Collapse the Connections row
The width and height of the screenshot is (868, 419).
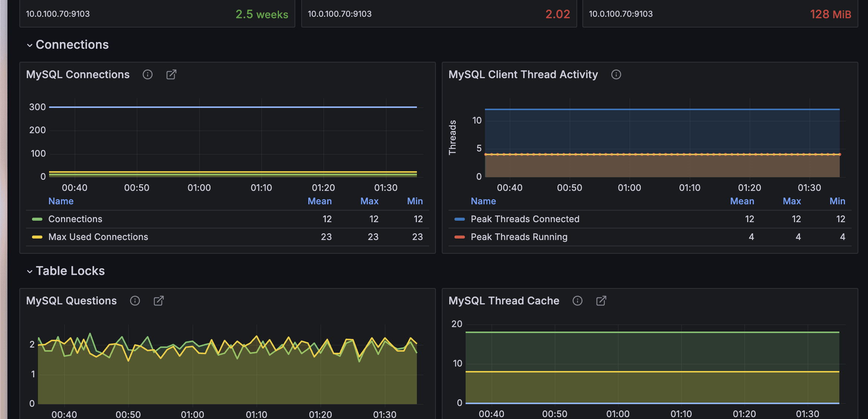point(72,45)
